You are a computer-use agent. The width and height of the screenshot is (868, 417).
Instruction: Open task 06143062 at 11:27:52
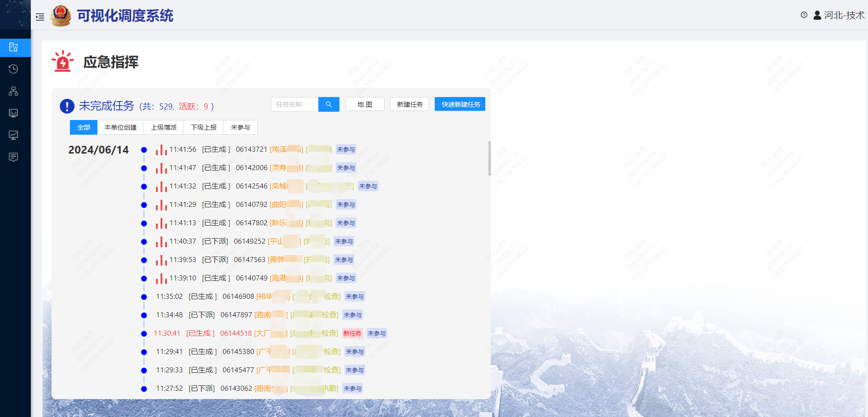click(247, 388)
